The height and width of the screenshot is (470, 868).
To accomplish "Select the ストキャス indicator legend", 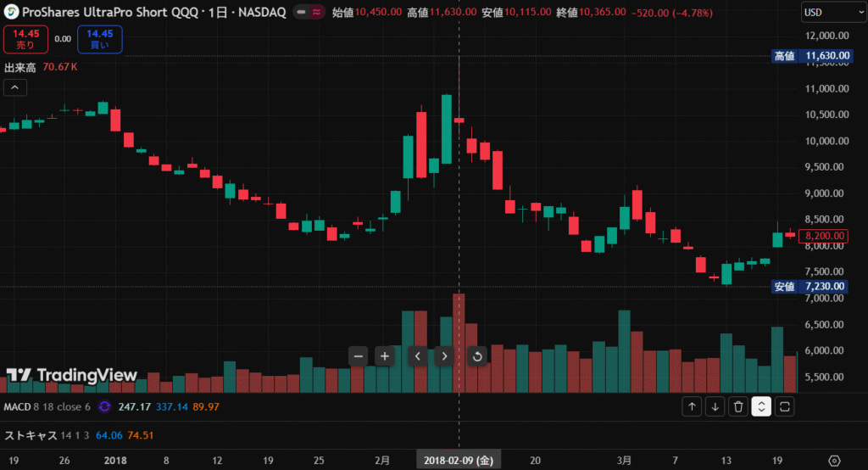I will [x=30, y=435].
